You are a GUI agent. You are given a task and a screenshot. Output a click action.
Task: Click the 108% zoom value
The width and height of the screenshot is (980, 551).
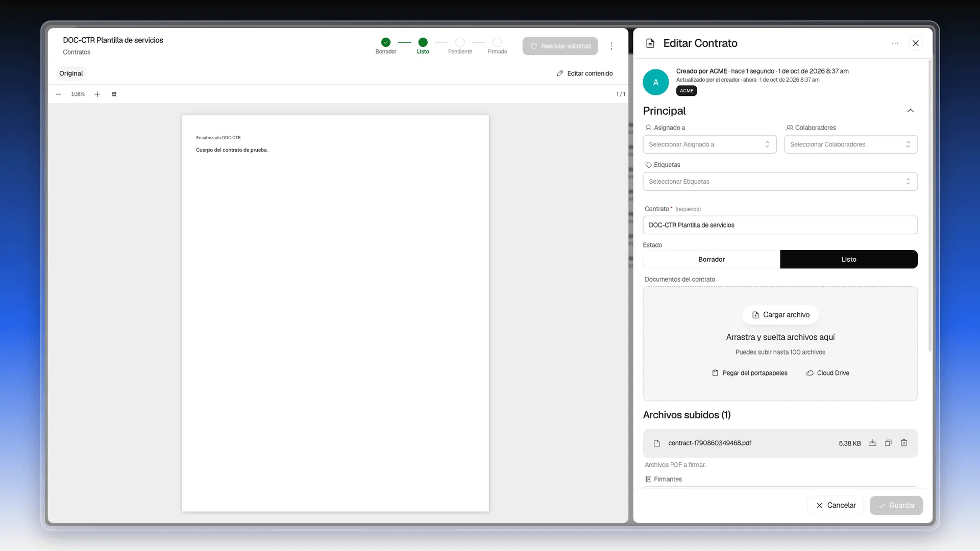pos(78,94)
